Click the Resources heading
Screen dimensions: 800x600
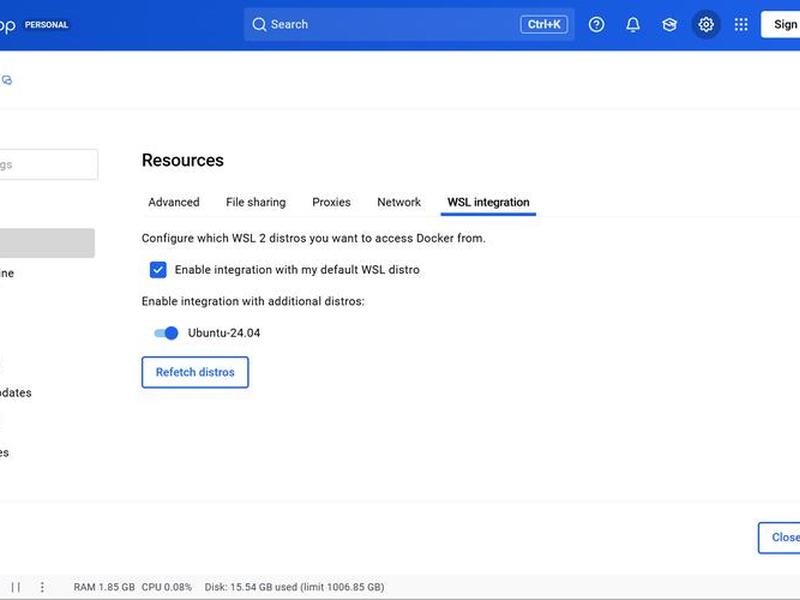pos(183,160)
